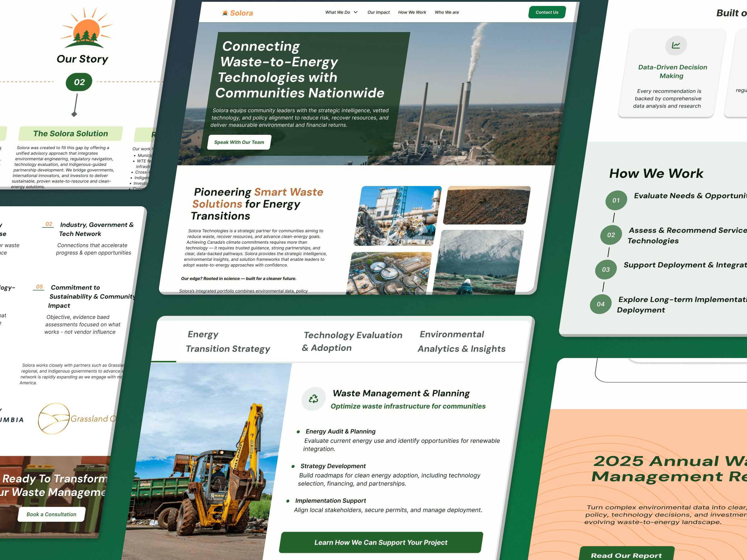Image resolution: width=747 pixels, height=560 pixels.
Task: Go to Who We are page
Action: [x=446, y=12]
